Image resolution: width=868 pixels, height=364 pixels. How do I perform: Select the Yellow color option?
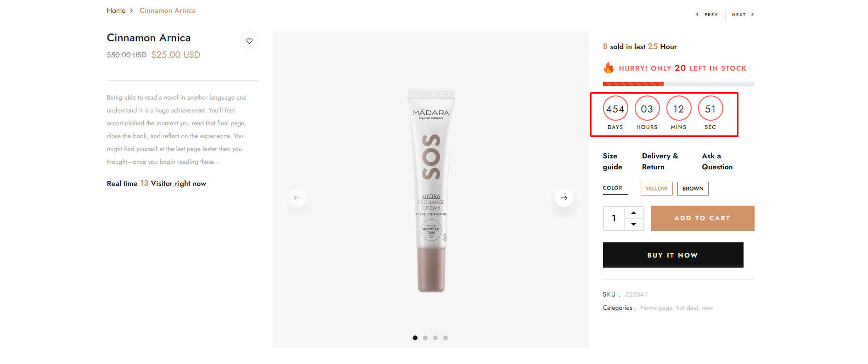click(656, 189)
